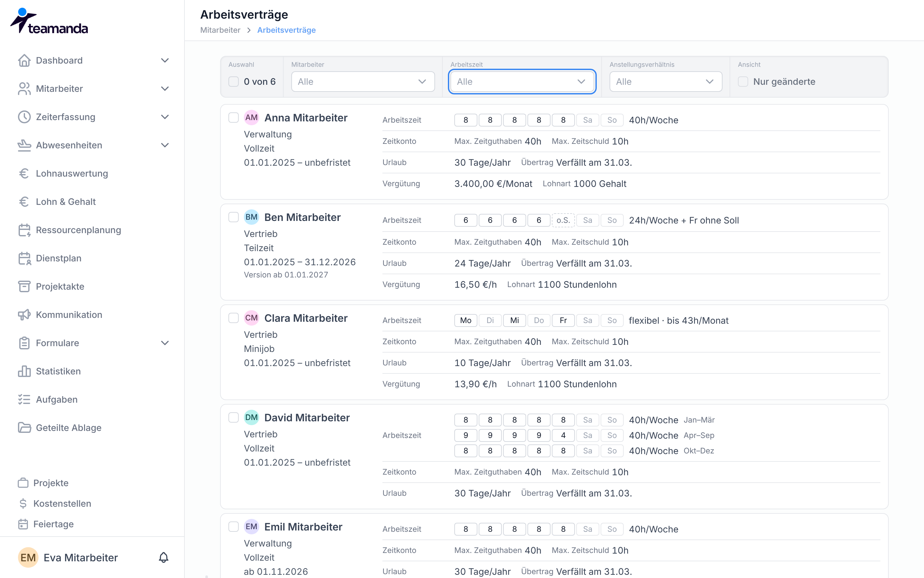This screenshot has height=578, width=924.
Task: Toggle the select-all checkbox '0 von 6'
Action: click(x=234, y=82)
